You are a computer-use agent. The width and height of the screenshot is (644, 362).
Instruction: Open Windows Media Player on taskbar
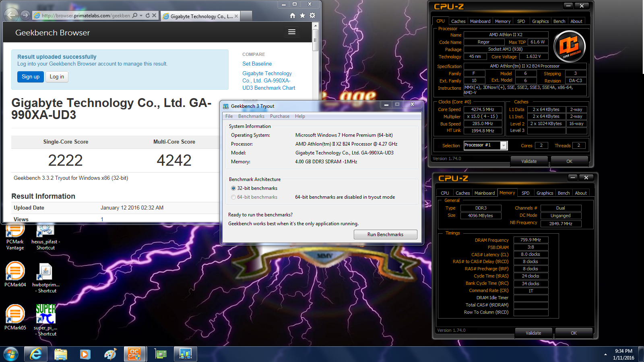pos(85,354)
